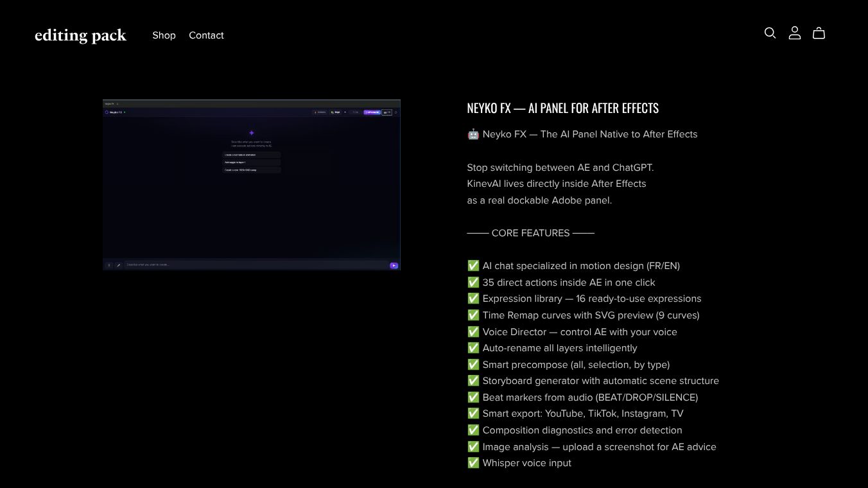The height and width of the screenshot is (488, 868).
Task: Click the purple sparkle icon in preview
Action: point(251,133)
